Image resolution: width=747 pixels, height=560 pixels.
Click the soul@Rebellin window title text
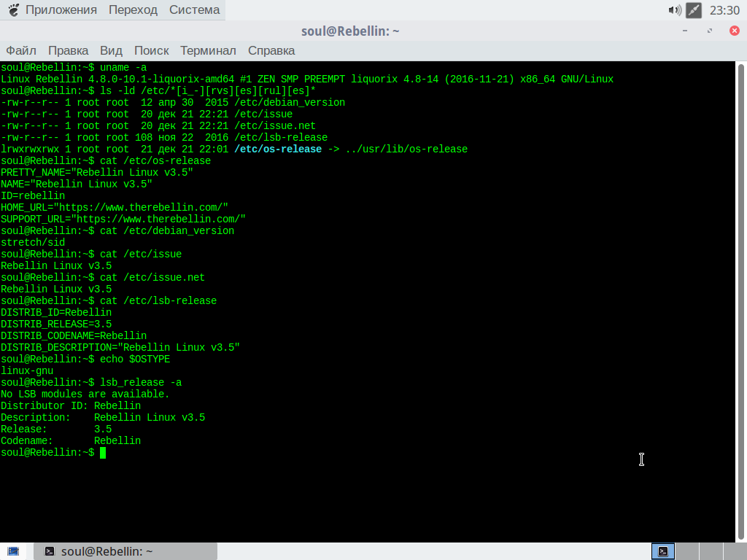[x=350, y=31]
